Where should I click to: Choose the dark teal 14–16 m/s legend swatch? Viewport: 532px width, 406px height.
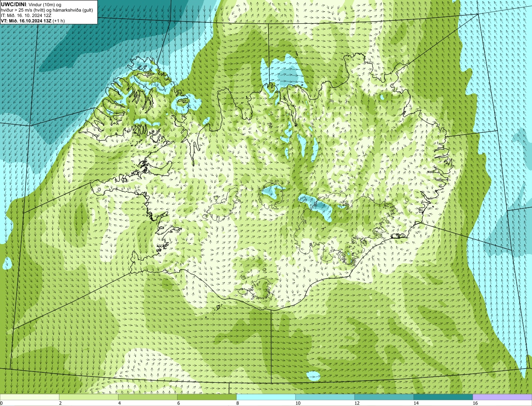click(x=443, y=397)
